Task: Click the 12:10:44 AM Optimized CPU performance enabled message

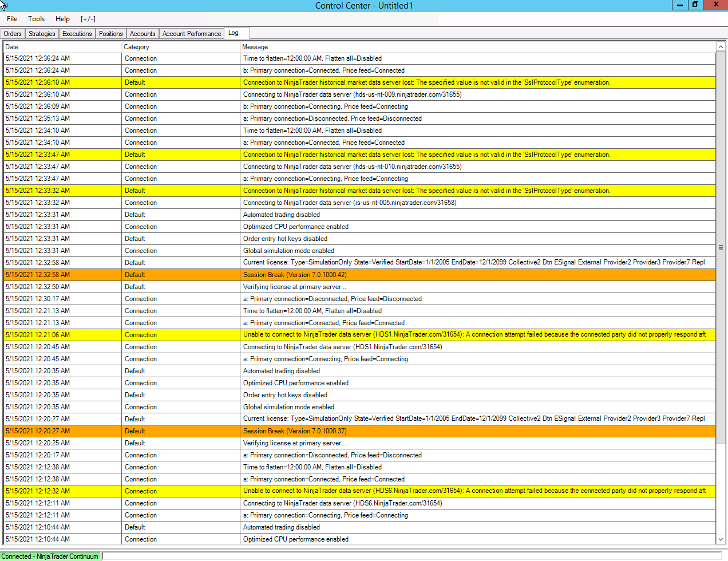Action: coord(296,539)
